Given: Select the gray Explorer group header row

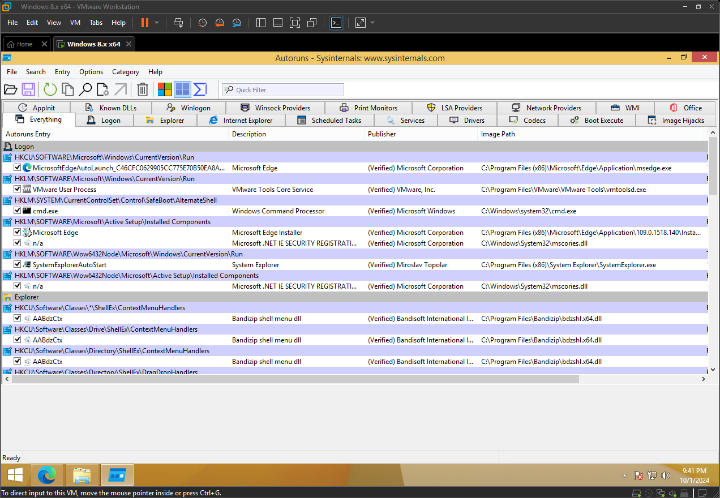Looking at the screenshot, I should [x=354, y=297].
